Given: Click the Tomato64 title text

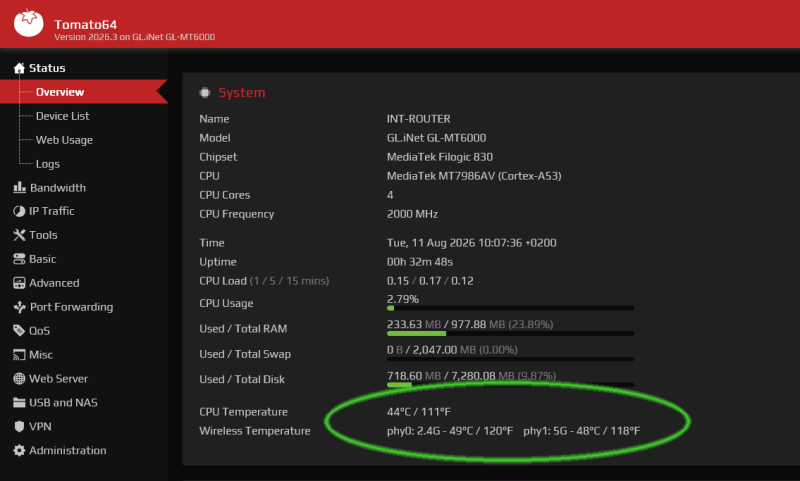Looking at the screenshot, I should [x=85, y=24].
